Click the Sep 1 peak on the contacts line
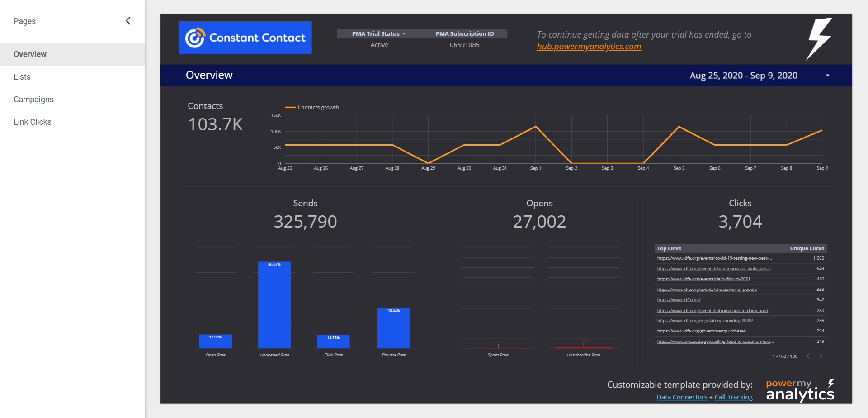The image size is (868, 418). (536, 126)
